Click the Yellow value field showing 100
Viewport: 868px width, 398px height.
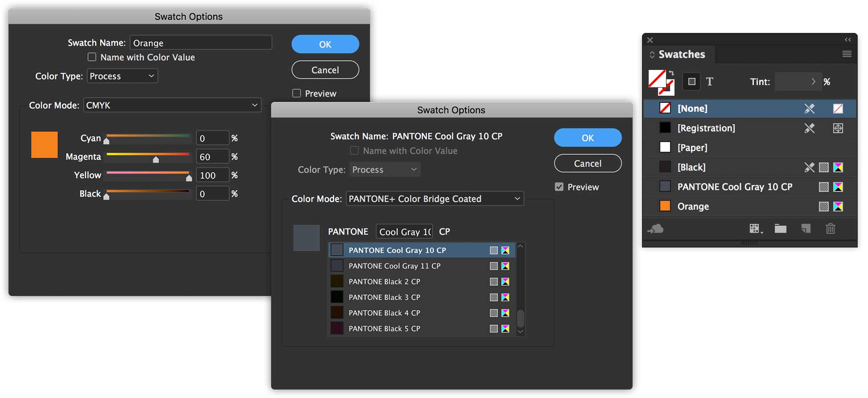tap(212, 175)
